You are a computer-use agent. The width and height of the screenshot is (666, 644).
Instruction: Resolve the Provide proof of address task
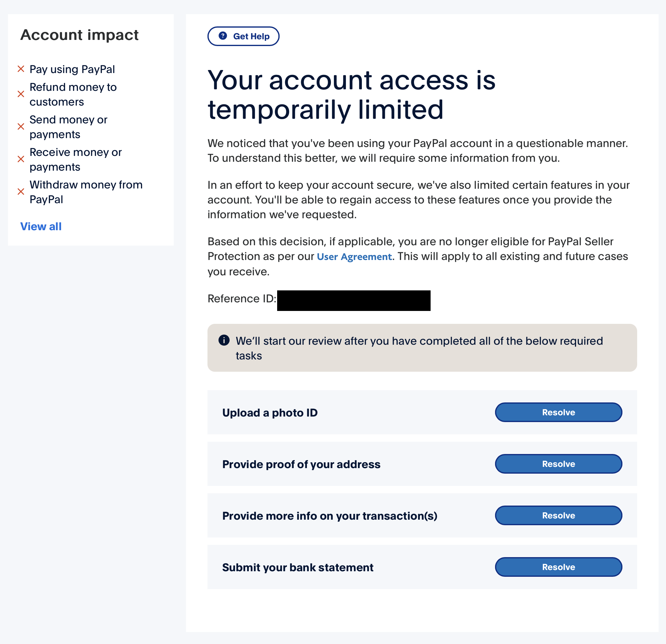coord(558,464)
